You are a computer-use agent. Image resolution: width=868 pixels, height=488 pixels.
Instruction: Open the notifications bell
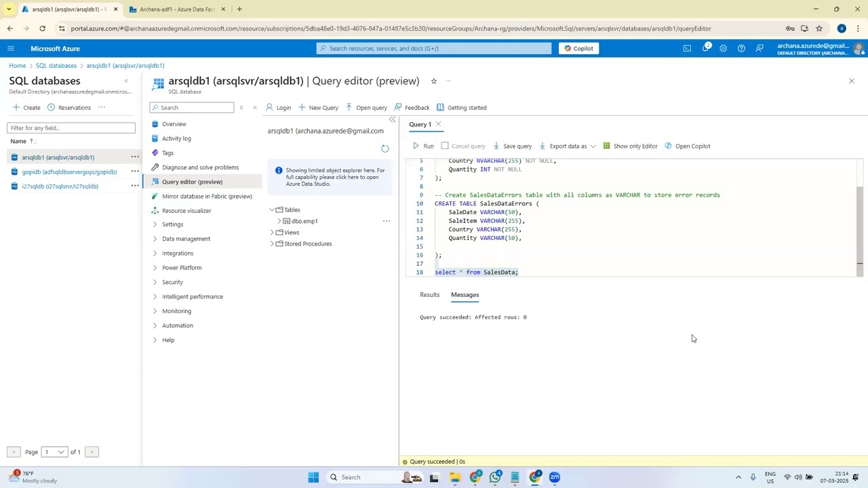click(705, 48)
